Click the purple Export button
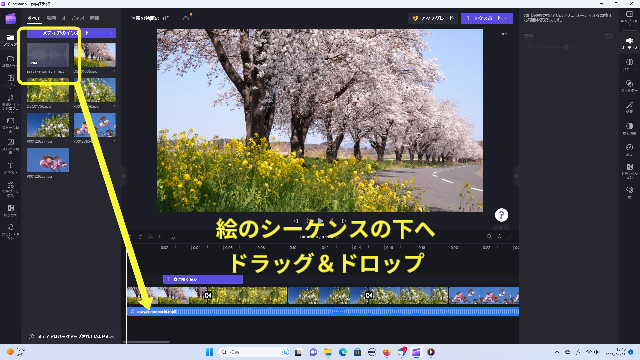640x360 pixels. pos(487,18)
